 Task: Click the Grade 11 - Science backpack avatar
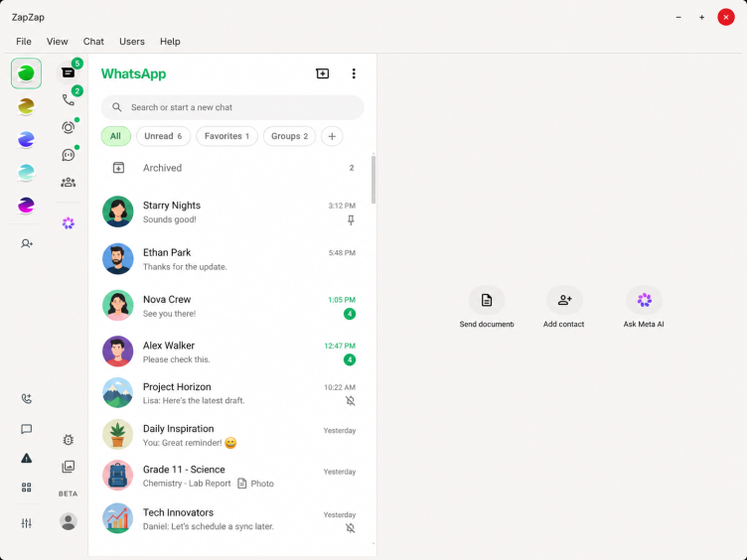[117, 476]
